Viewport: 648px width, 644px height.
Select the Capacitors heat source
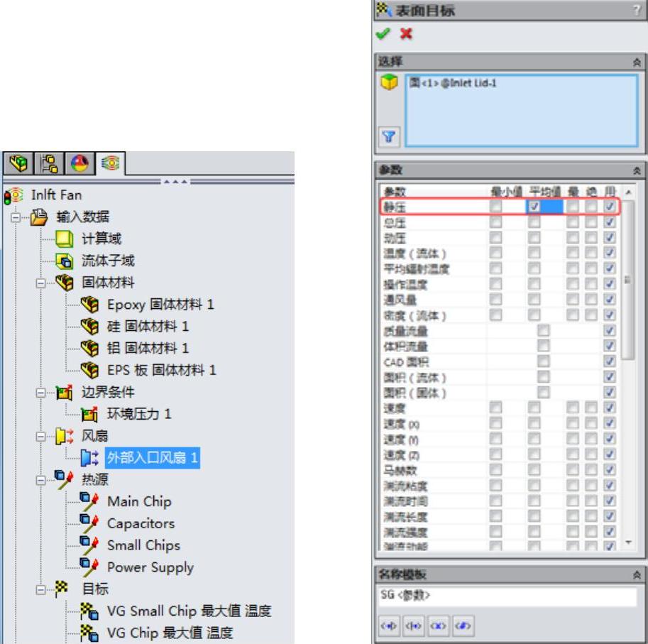(x=141, y=523)
